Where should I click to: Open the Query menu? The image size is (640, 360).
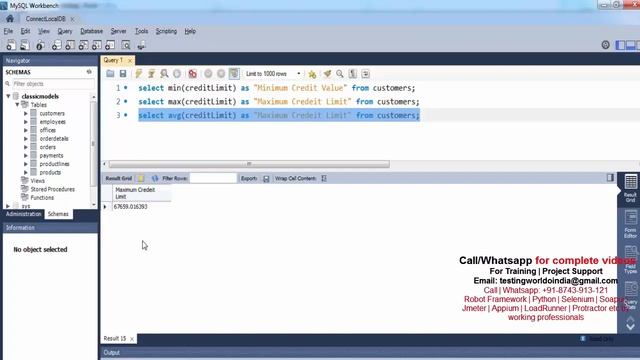[64, 31]
